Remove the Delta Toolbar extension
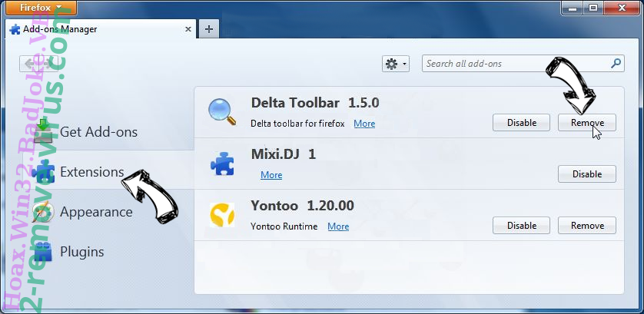The image size is (644, 314). pyautogui.click(x=586, y=123)
